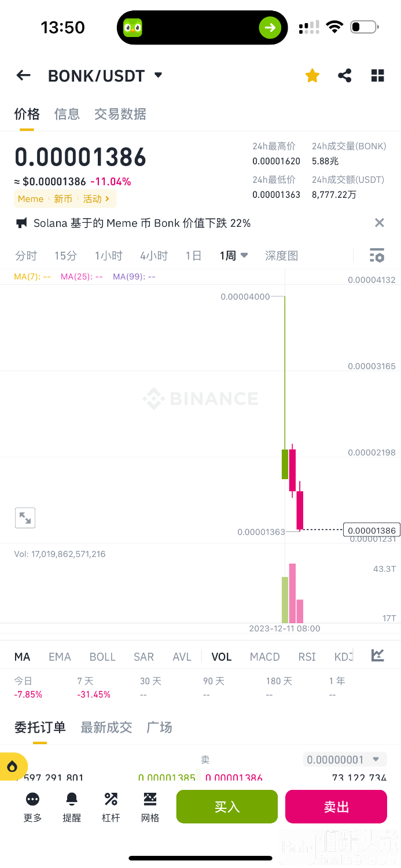The image size is (401, 868).
Task: Open the Margin (杠杆) icon
Action: click(x=111, y=800)
